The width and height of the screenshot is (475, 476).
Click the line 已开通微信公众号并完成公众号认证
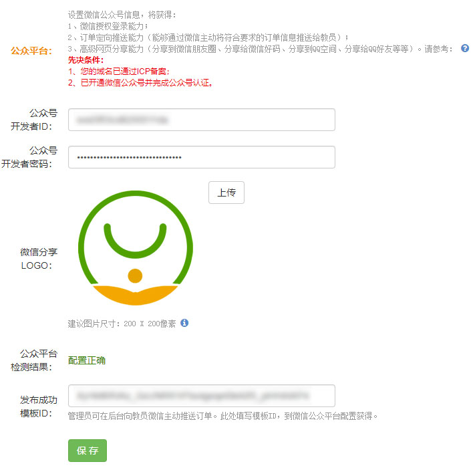pyautogui.click(x=140, y=83)
